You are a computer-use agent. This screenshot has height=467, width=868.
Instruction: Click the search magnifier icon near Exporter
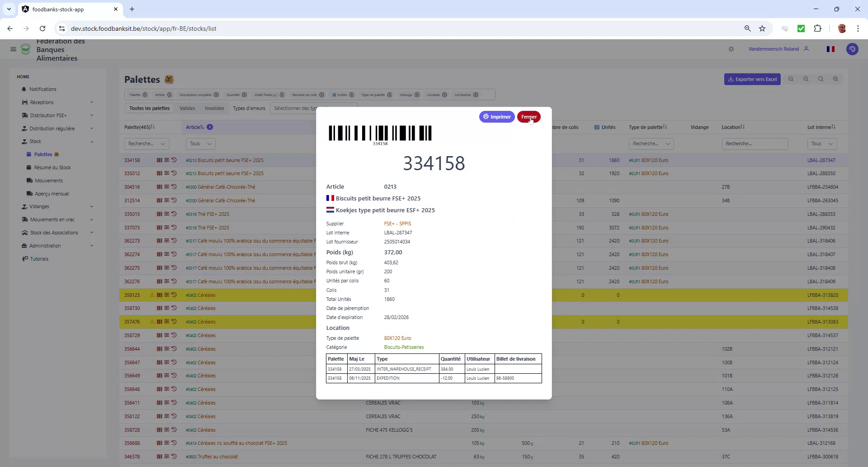click(x=820, y=79)
